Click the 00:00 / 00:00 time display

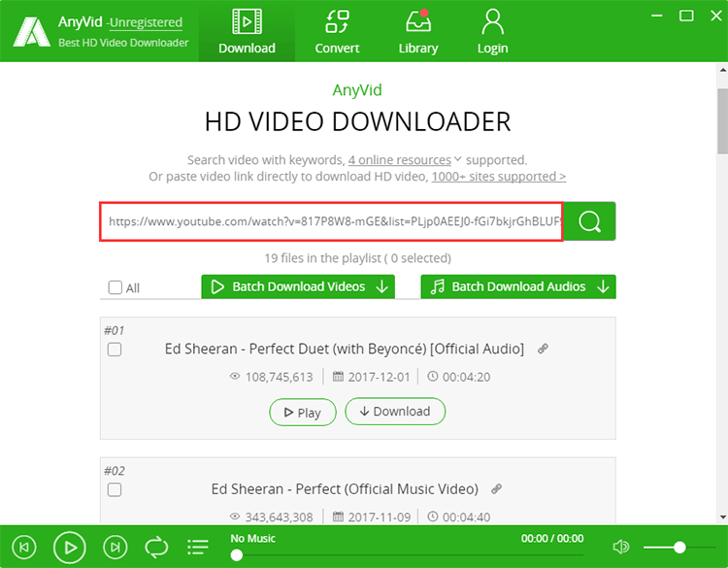point(552,539)
